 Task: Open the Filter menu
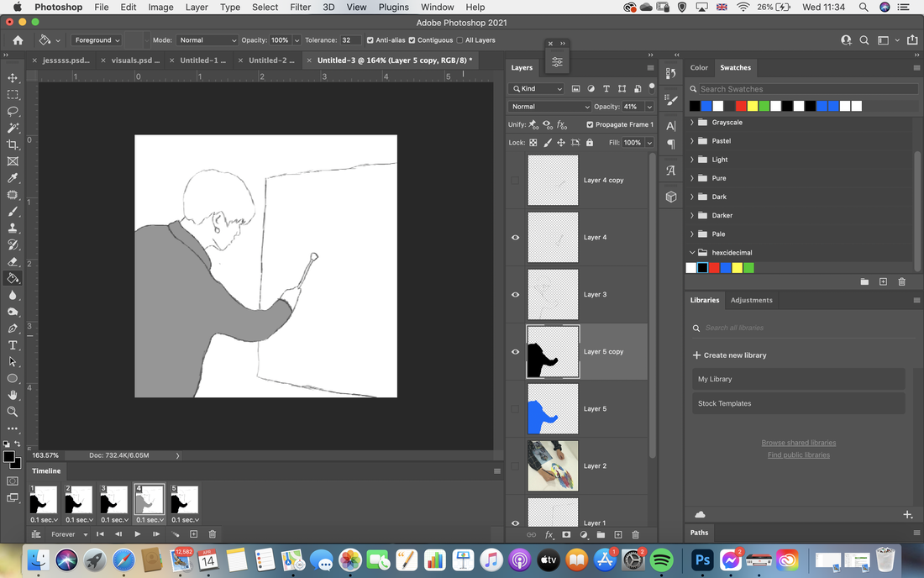point(300,7)
